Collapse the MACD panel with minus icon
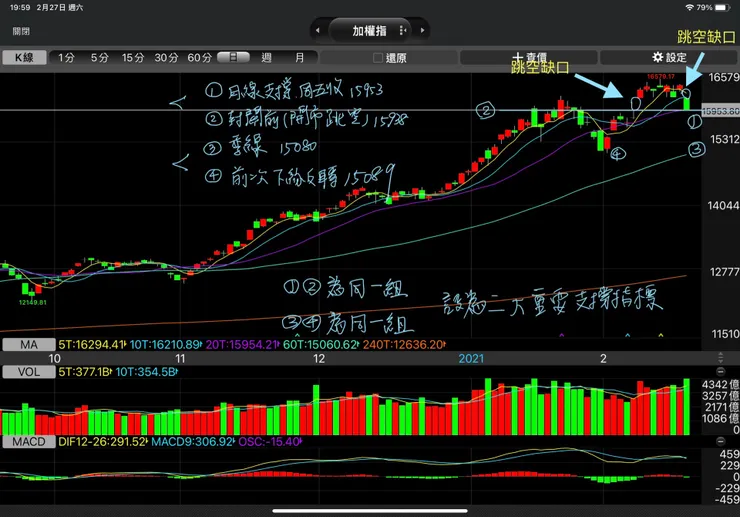This screenshot has height=517, width=740. [721, 441]
